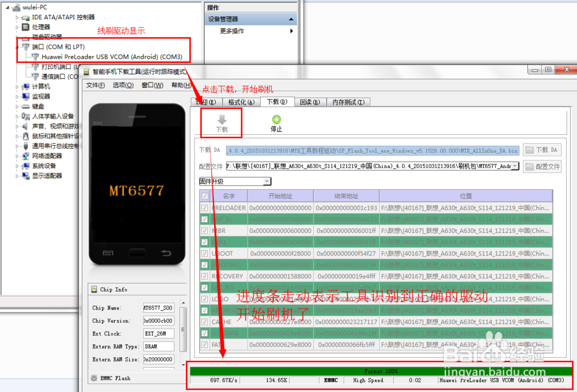Screen dimensions: 577x392
Task: Click the Network adapters icon
Action: [x=25, y=156]
